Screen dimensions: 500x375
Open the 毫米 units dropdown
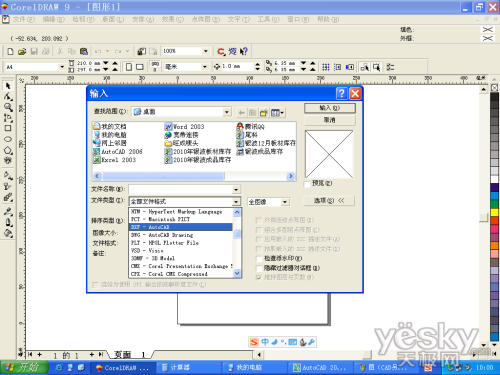[x=205, y=67]
